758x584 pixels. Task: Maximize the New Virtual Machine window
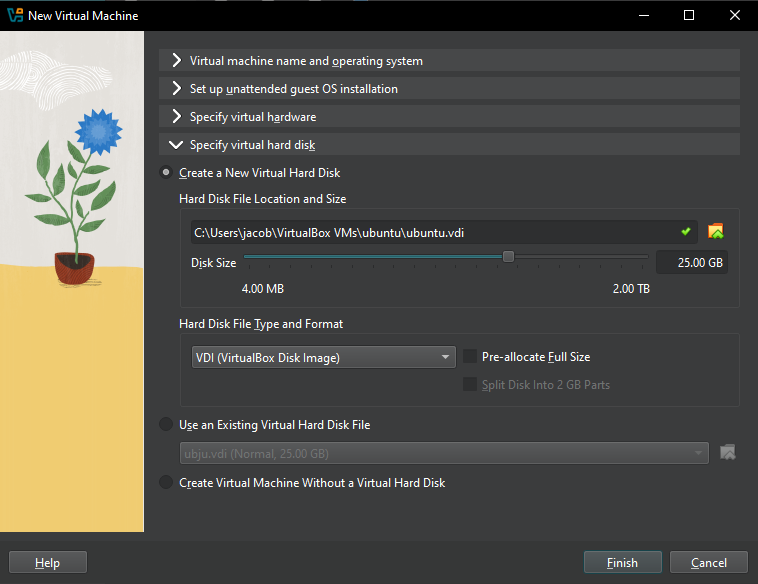(x=689, y=16)
